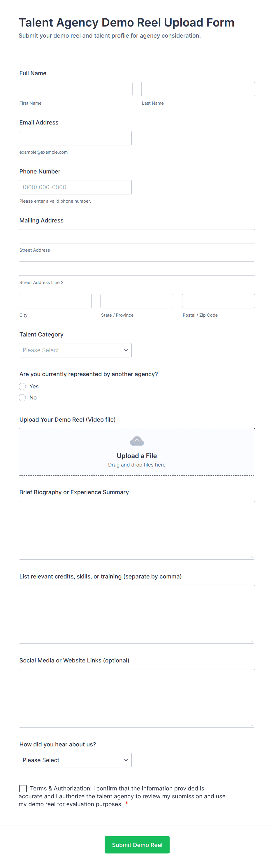Select Yes for current agency representation

click(22, 387)
